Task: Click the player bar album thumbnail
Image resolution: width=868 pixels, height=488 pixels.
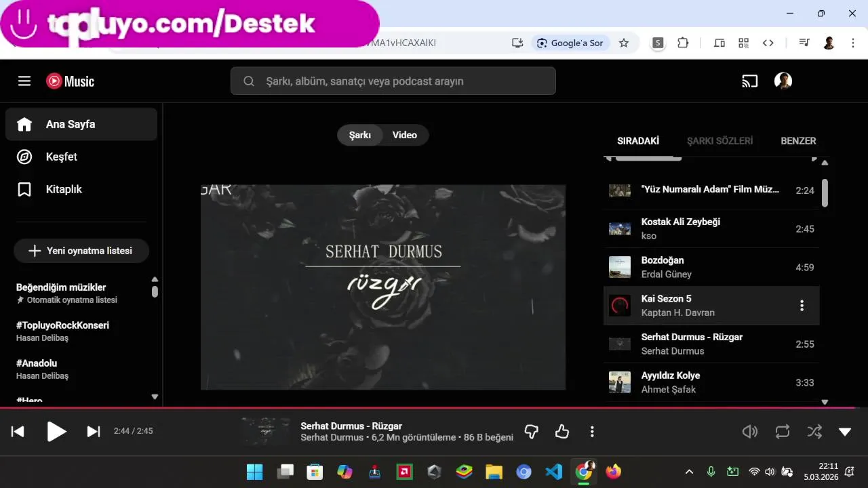Action: [x=265, y=432]
